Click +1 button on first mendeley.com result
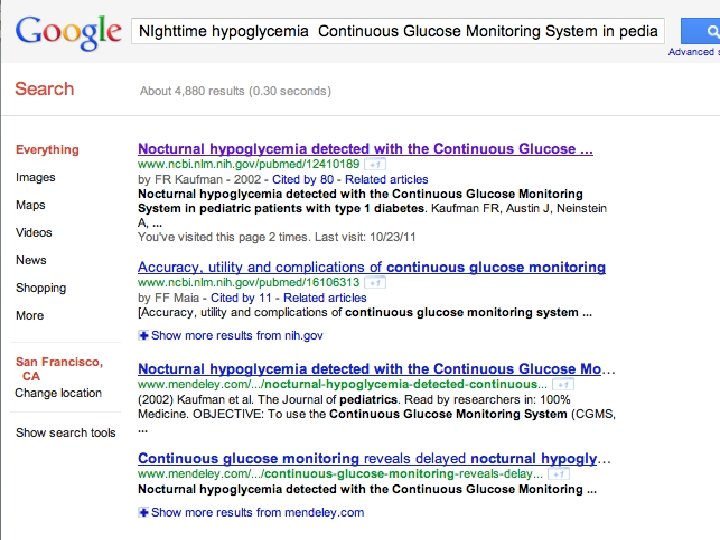This screenshot has width=720, height=540. pyautogui.click(x=563, y=384)
